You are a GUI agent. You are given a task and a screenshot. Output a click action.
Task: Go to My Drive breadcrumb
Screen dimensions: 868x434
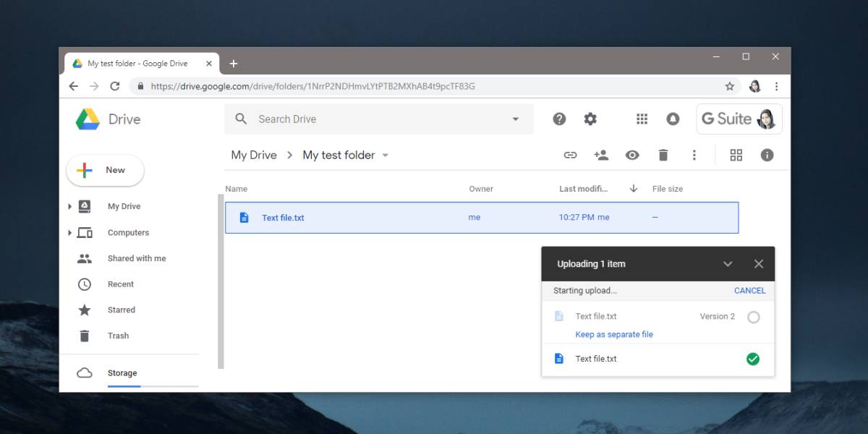254,156
